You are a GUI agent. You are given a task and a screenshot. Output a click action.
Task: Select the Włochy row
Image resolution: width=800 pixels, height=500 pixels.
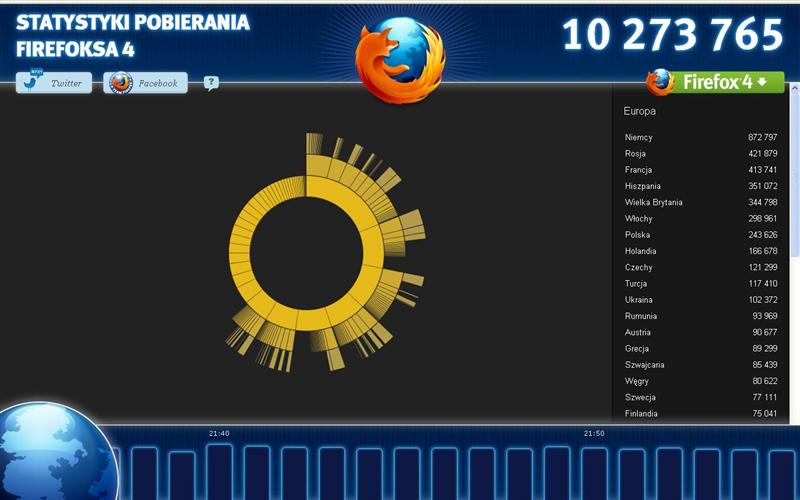tap(701, 218)
